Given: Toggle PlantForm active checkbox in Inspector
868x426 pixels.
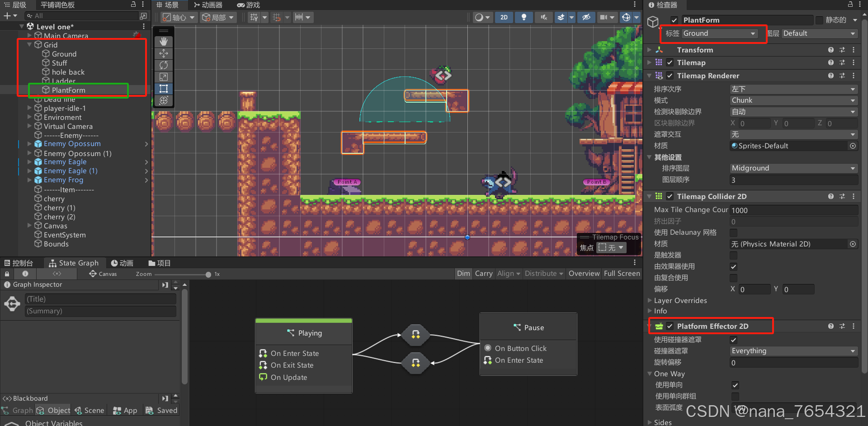Looking at the screenshot, I should click(674, 20).
